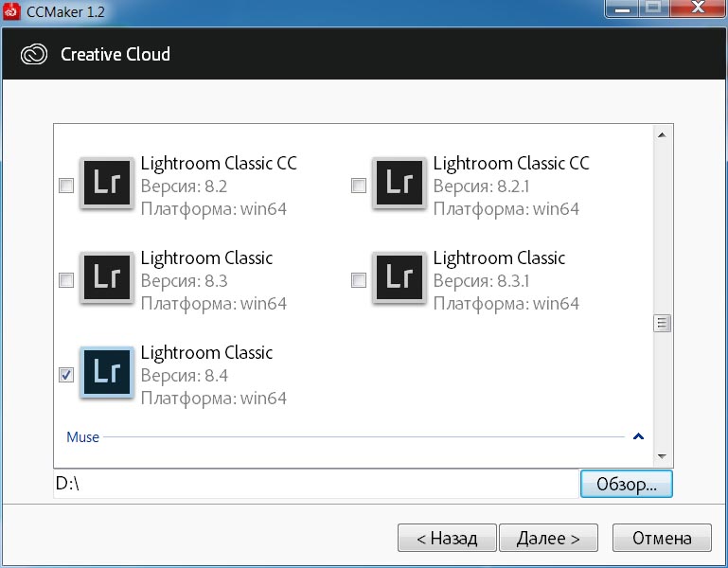
Task: Minimize the CCMaker 1.2 window
Action: pos(622,9)
